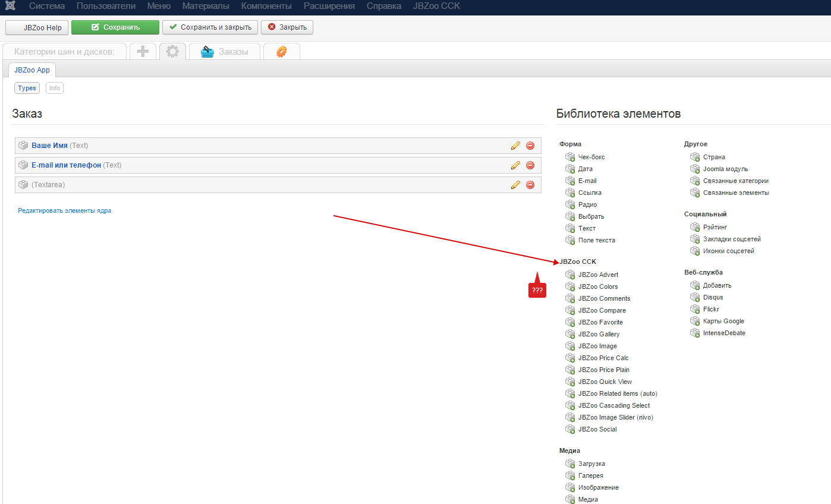Click the Галерея element icon

[x=570, y=475]
